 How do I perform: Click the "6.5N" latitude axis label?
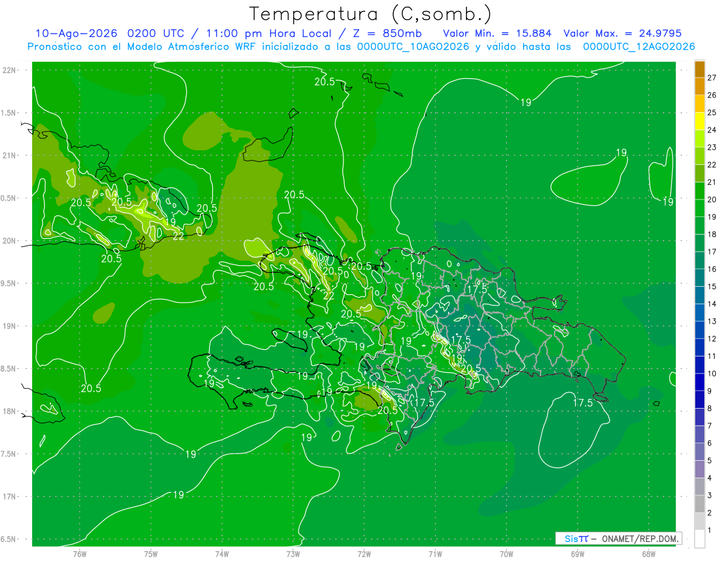click(x=9, y=539)
